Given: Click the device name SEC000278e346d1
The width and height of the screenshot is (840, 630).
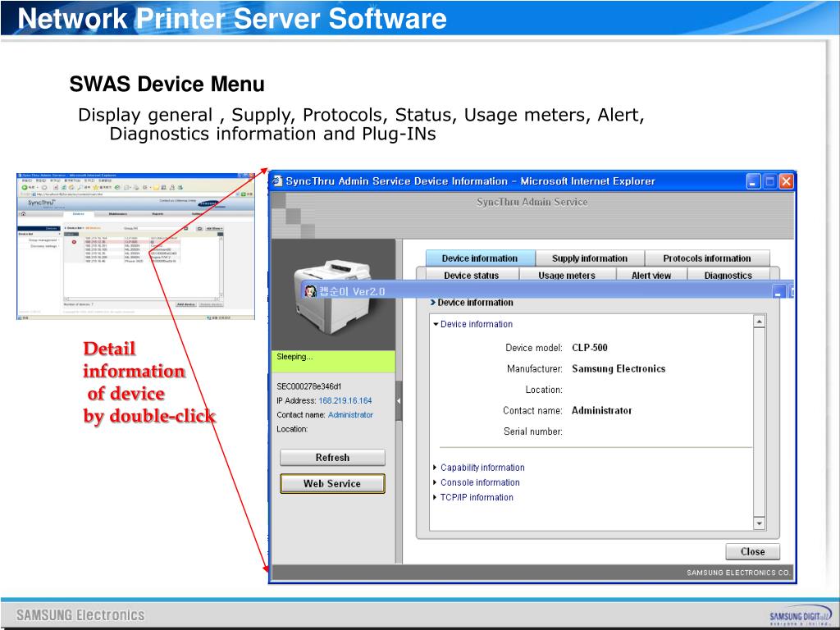Looking at the screenshot, I should (309, 386).
